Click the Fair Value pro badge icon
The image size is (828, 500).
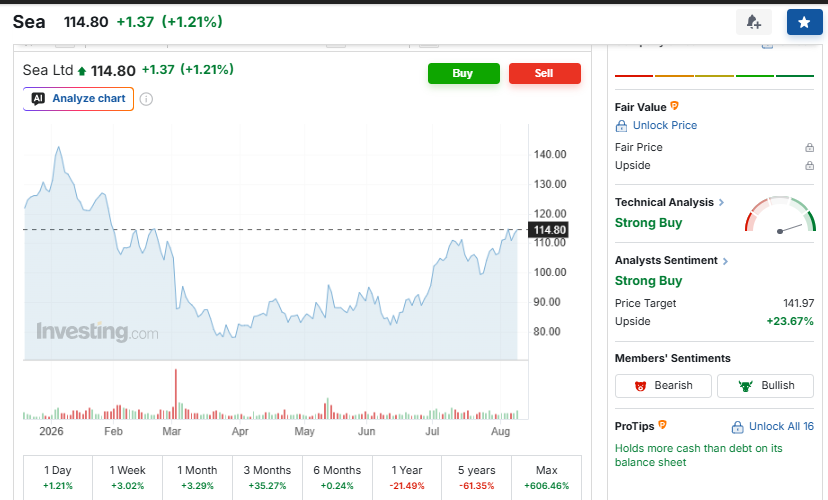674,106
